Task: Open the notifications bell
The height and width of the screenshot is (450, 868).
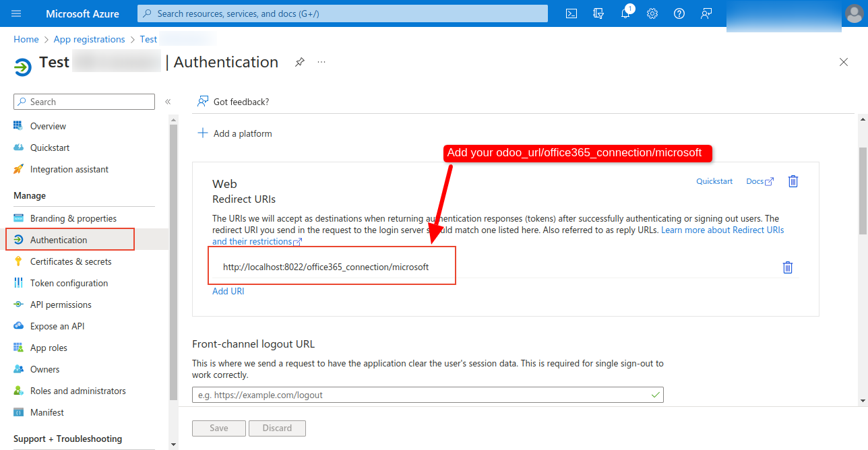Action: point(625,13)
